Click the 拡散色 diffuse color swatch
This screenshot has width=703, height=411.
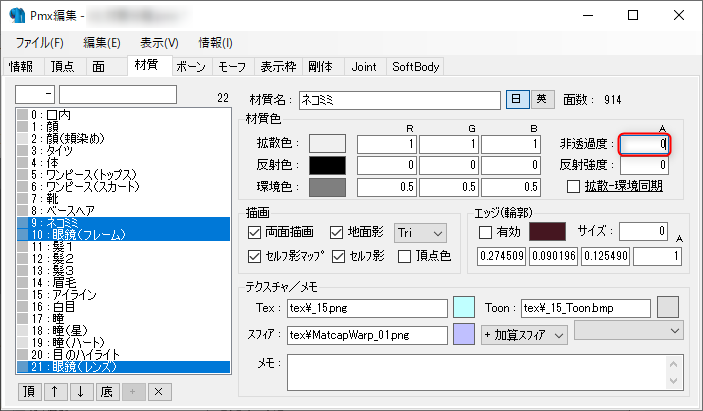(x=327, y=144)
